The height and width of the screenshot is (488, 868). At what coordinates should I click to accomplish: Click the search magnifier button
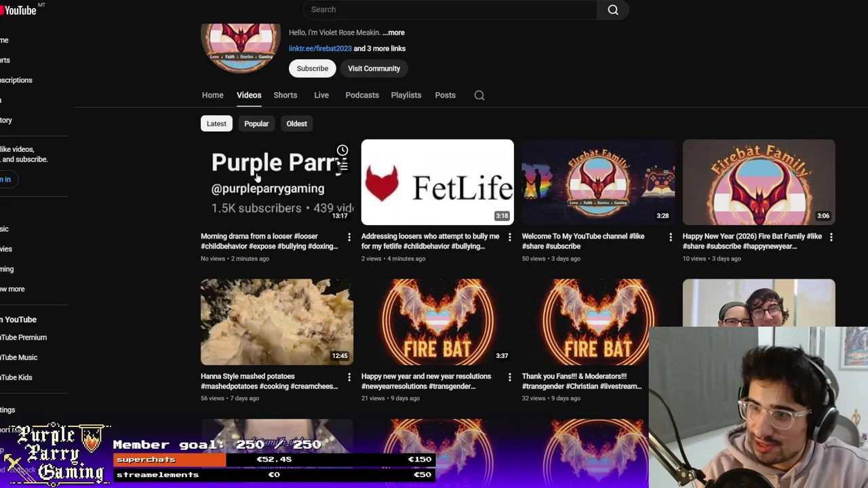point(612,9)
